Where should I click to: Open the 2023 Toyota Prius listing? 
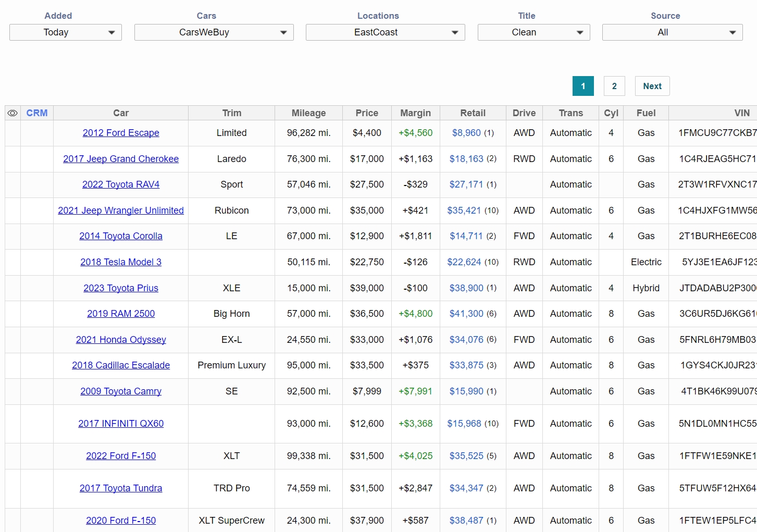pyautogui.click(x=121, y=288)
